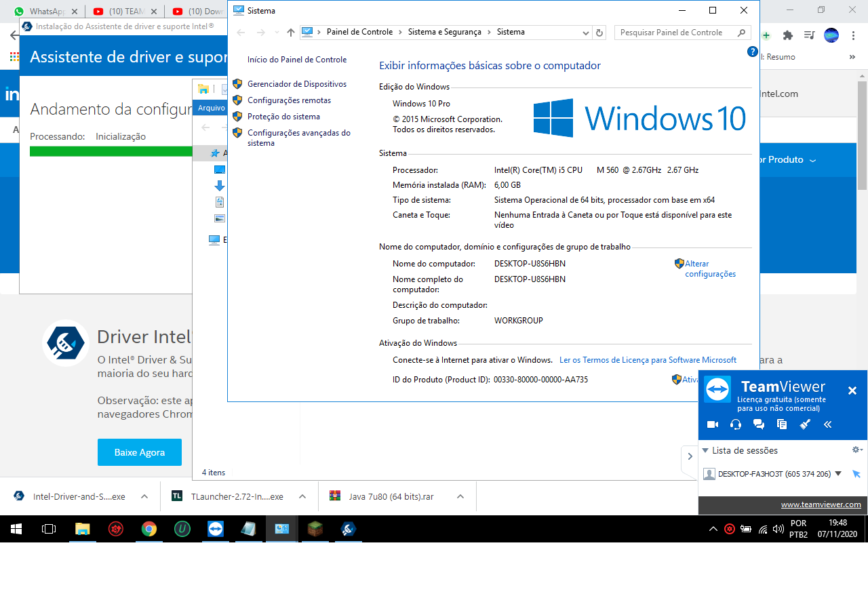868x596 pixels.
Task: Open downloaded Java 7u80 (64 bits).rar
Action: [x=382, y=496]
